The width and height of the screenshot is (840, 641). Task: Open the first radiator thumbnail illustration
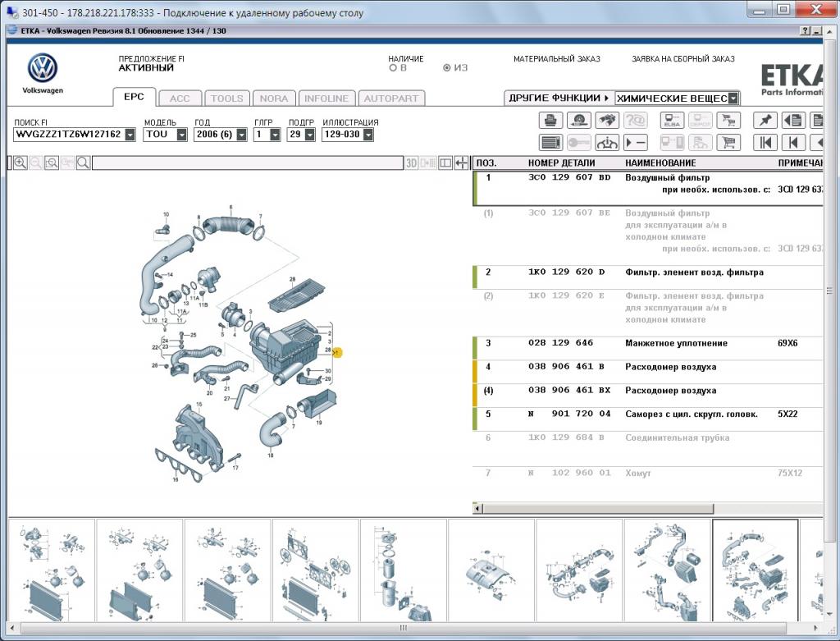[52, 570]
